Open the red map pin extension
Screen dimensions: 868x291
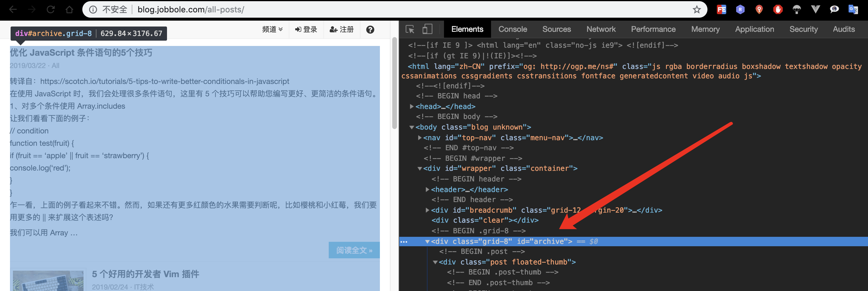759,9
